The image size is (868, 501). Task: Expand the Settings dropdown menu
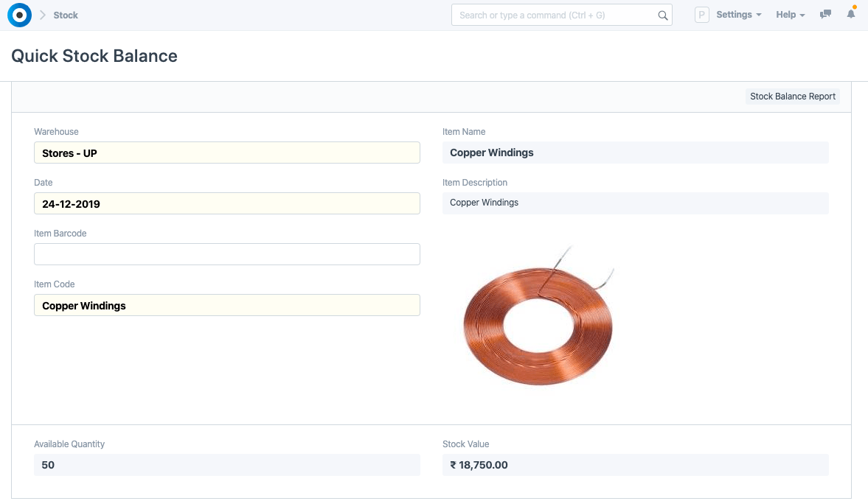738,15
